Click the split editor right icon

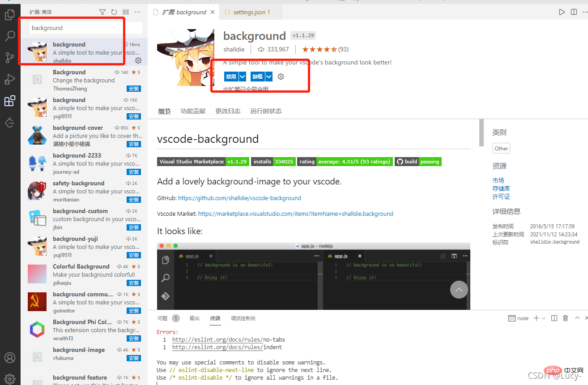pos(574,12)
